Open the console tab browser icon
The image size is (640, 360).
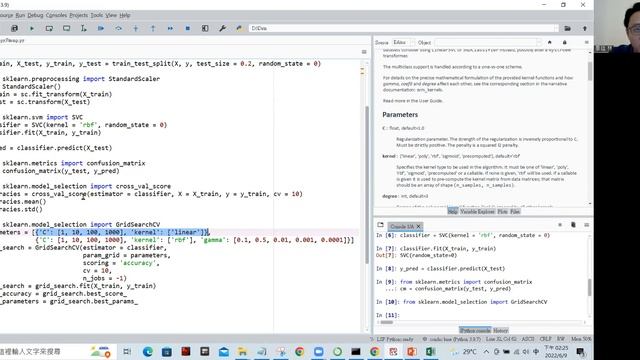coord(380,225)
